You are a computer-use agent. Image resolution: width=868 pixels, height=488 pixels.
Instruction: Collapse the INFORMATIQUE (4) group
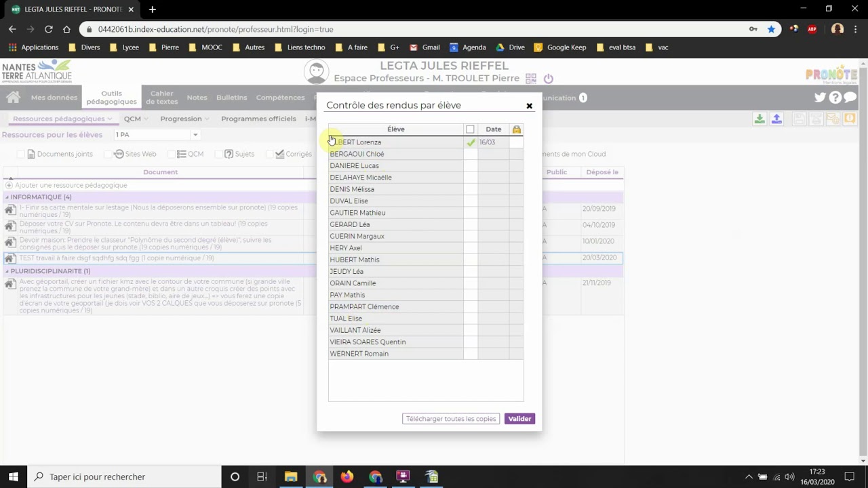7,197
